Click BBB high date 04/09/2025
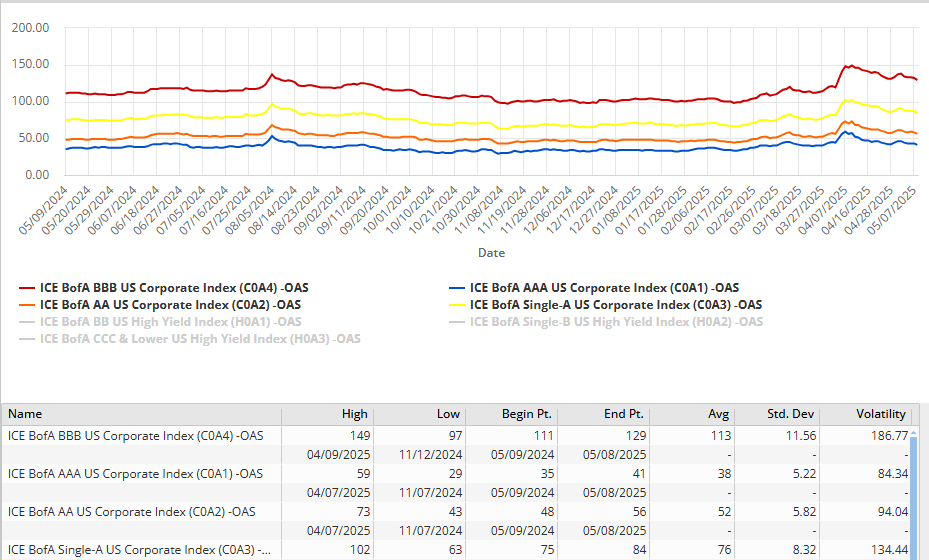 [x=338, y=455]
